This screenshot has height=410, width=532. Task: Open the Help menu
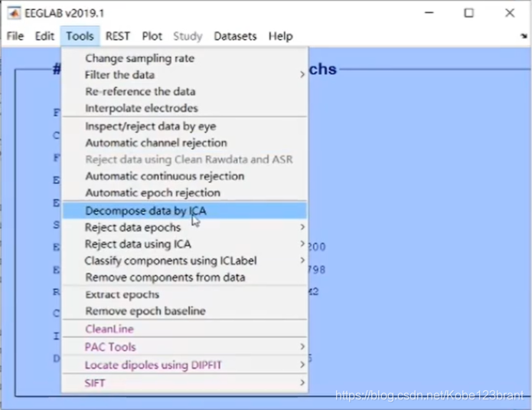click(281, 36)
